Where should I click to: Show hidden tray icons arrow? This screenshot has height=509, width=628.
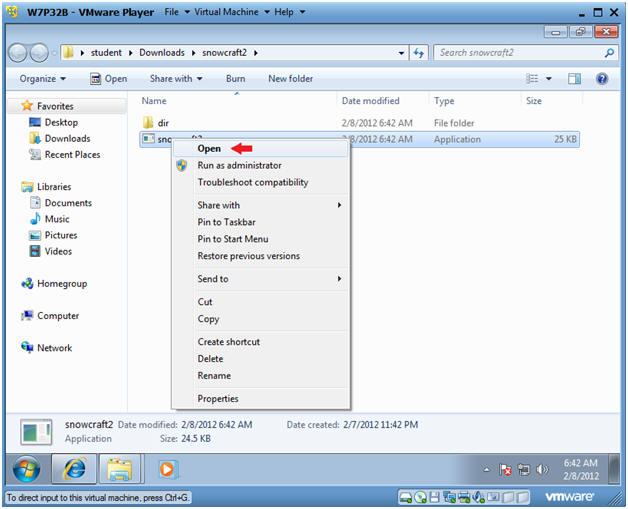pos(486,469)
